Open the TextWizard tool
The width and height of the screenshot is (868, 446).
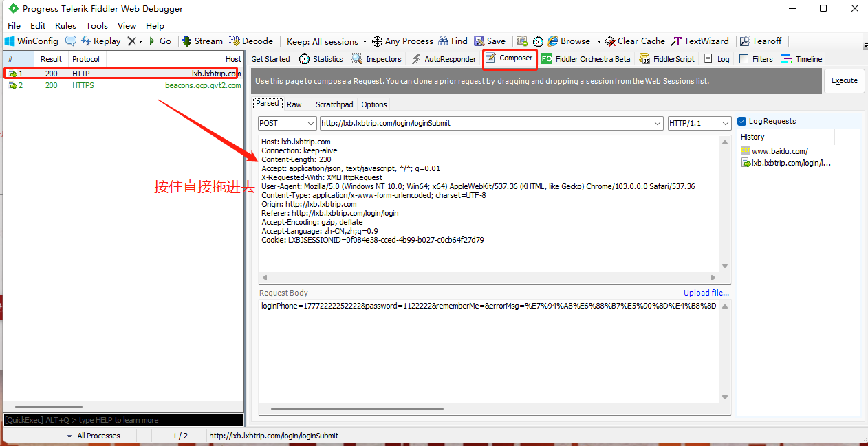point(699,41)
